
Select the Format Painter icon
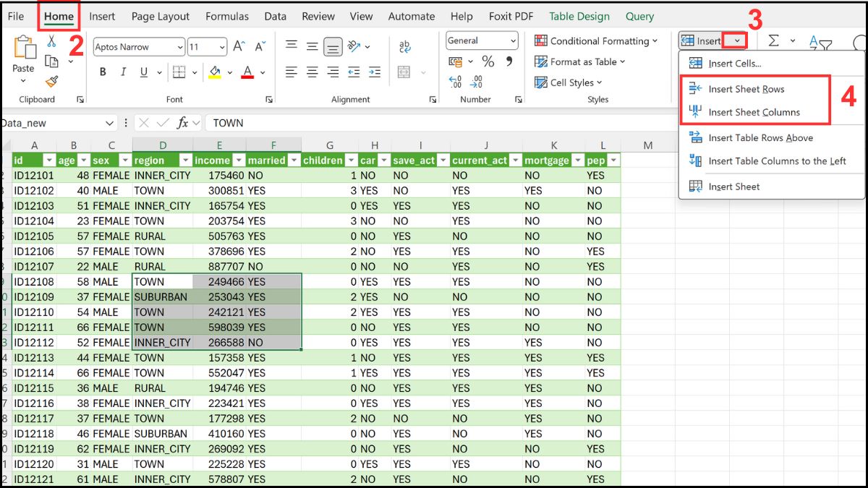click(51, 80)
